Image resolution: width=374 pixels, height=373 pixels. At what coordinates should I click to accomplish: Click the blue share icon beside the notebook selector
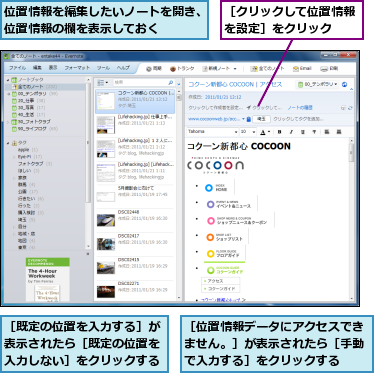pyautogui.click(x=345, y=85)
